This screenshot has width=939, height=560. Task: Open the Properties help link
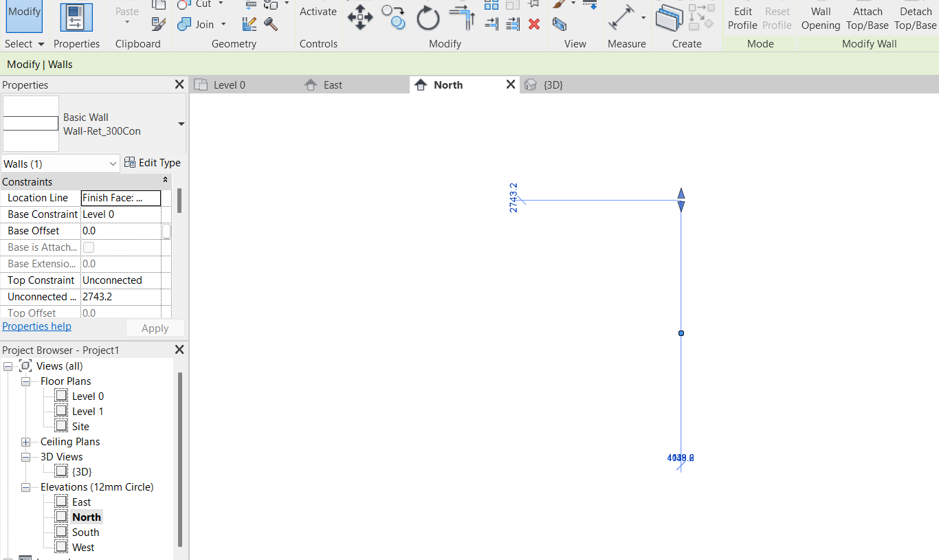point(36,326)
